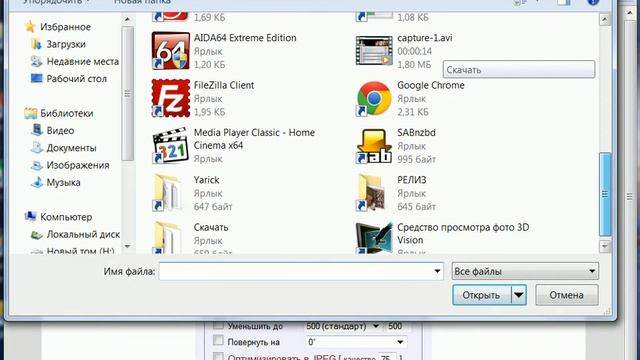Select the capture-1.avi video thumbnail
640x360 pixels.
[x=374, y=51]
